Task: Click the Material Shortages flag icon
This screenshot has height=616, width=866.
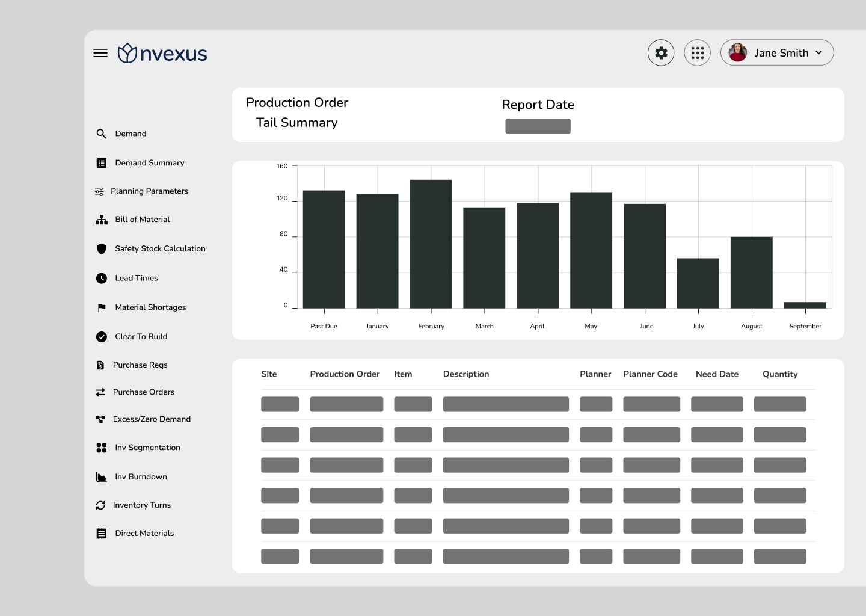Action: (102, 307)
